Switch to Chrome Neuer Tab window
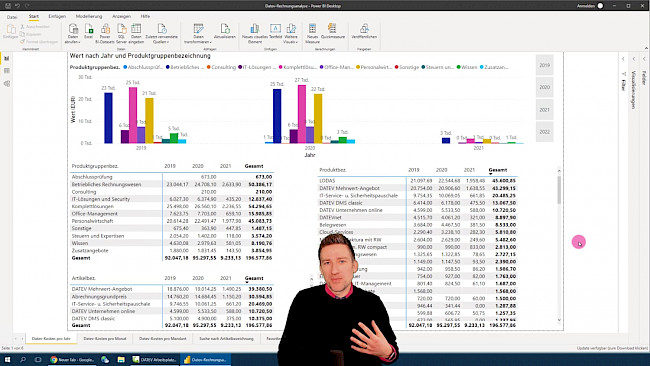This screenshot has height=366, width=650. [x=72, y=359]
